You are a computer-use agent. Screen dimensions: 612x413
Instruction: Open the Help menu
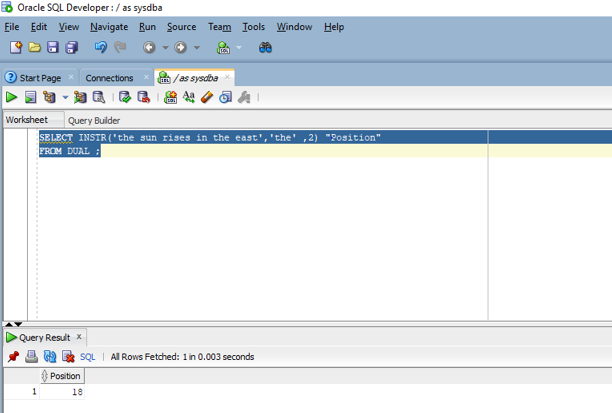pos(334,27)
